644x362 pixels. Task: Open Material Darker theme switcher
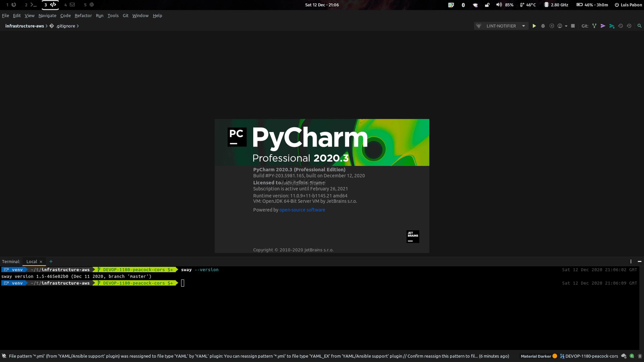coord(539,356)
